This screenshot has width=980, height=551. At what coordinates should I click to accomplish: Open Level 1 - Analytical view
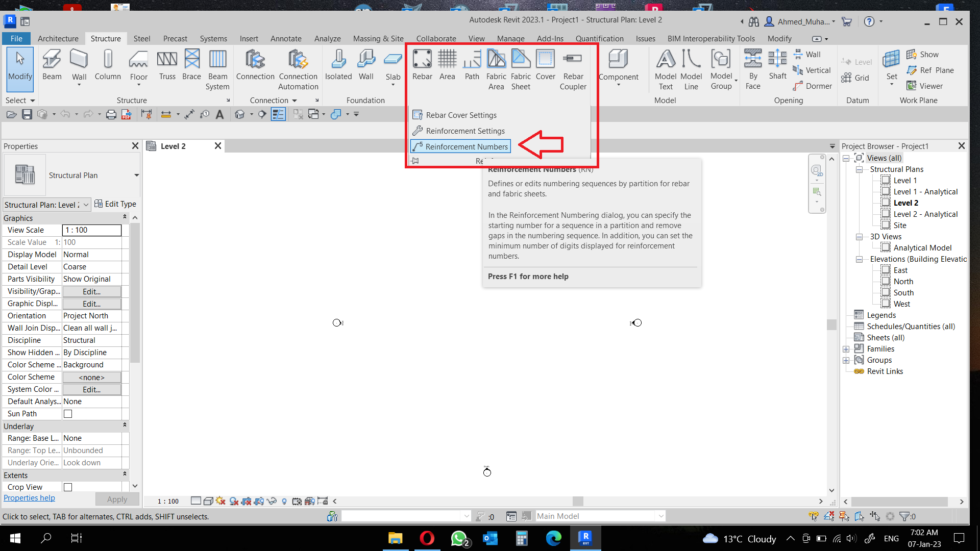pyautogui.click(x=925, y=192)
